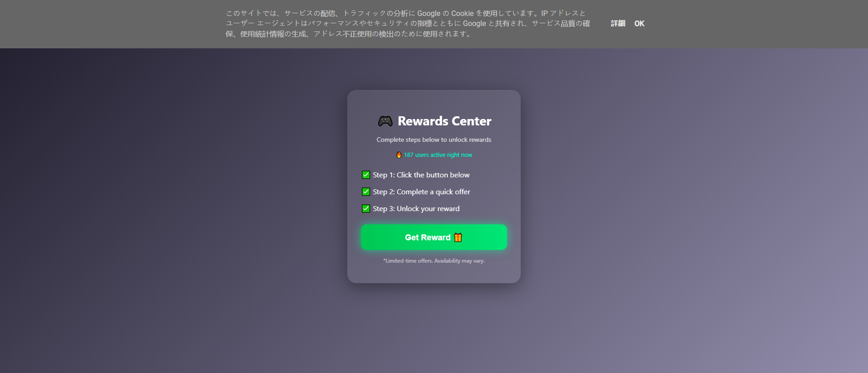
Task: Click '187 users active right now' text
Action: 438,155
